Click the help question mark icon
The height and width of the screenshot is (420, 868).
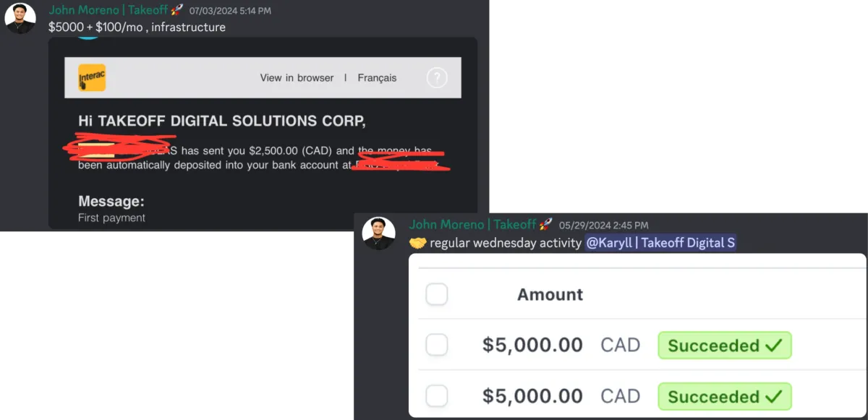tap(437, 77)
